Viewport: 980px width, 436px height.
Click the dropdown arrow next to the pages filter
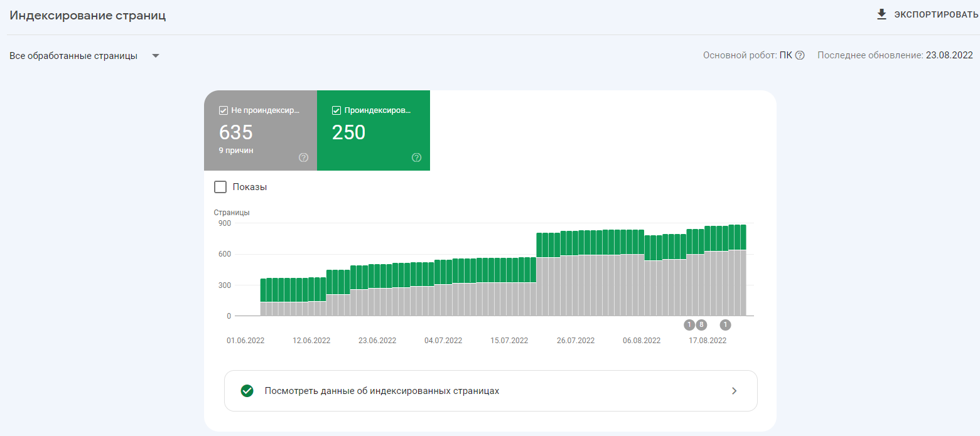[155, 55]
